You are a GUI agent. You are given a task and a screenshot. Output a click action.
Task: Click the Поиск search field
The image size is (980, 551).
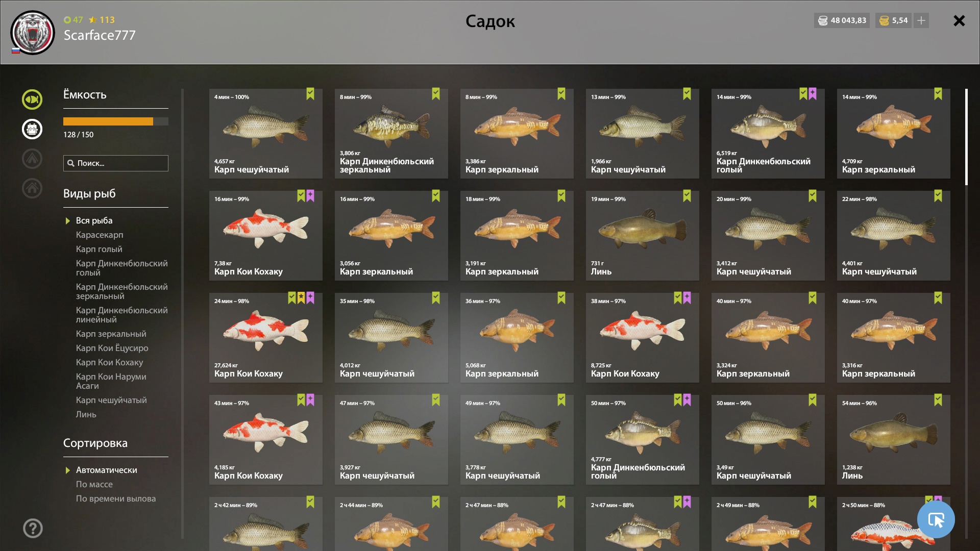point(116,163)
